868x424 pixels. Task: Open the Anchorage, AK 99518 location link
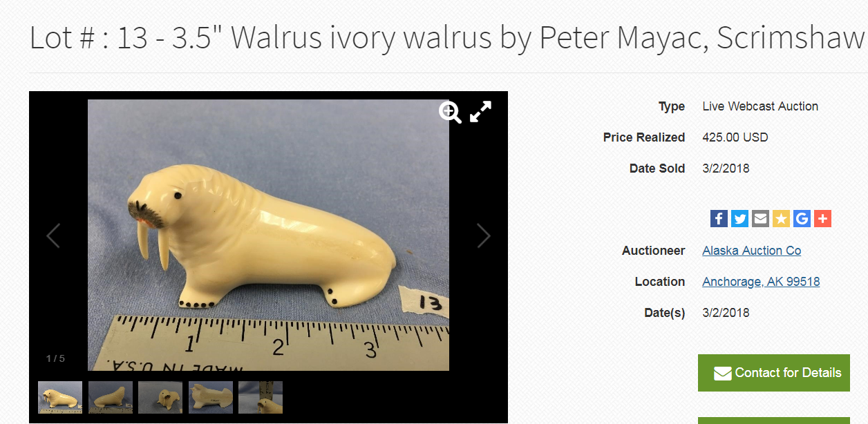pos(761,282)
